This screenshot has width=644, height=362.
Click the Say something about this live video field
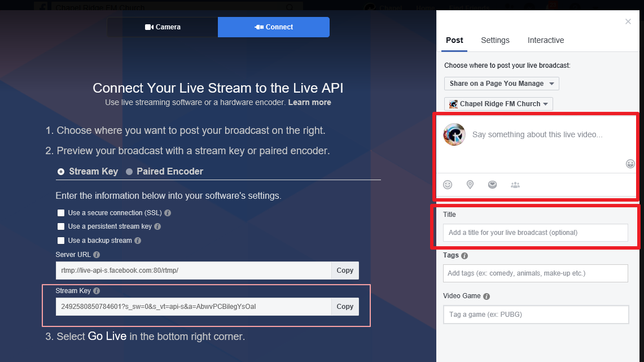(537, 135)
